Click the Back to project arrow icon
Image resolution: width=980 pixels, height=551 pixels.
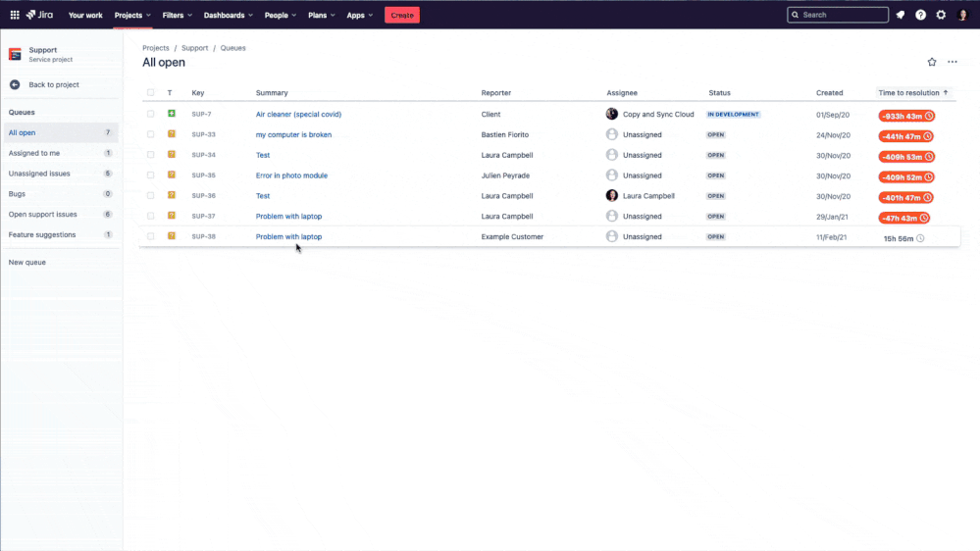[15, 84]
